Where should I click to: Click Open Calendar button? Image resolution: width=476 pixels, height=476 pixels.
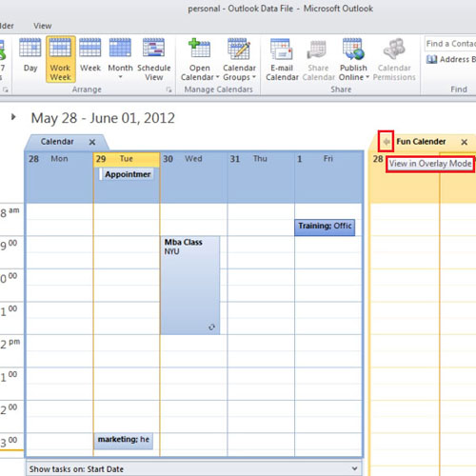[200, 59]
